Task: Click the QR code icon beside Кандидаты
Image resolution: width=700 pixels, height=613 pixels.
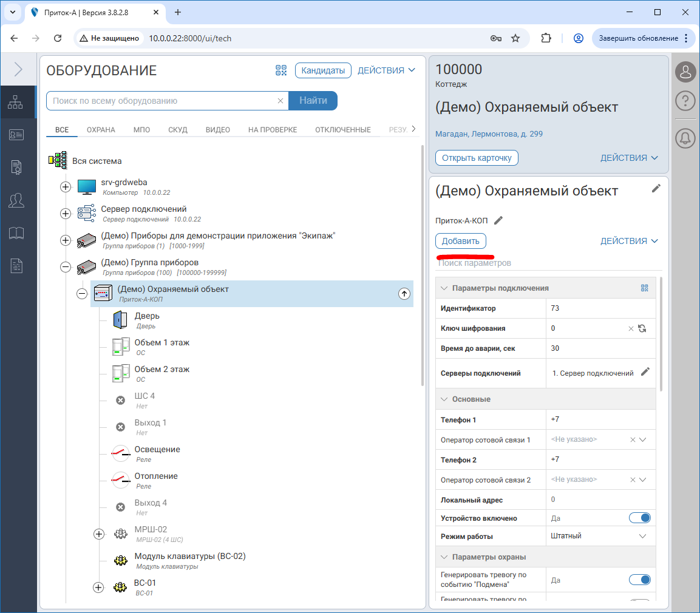Action: [280, 70]
